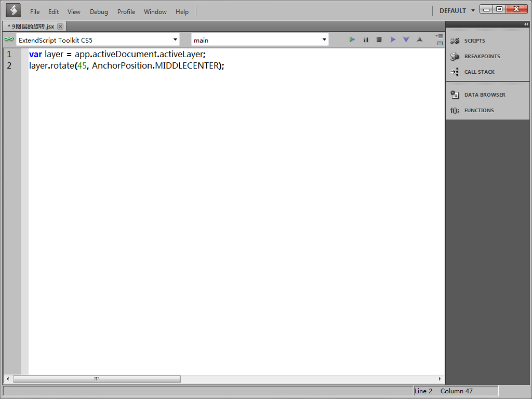This screenshot has height=399, width=532.
Task: Close the 9图层的旋转.jsx document tab
Action: point(60,26)
